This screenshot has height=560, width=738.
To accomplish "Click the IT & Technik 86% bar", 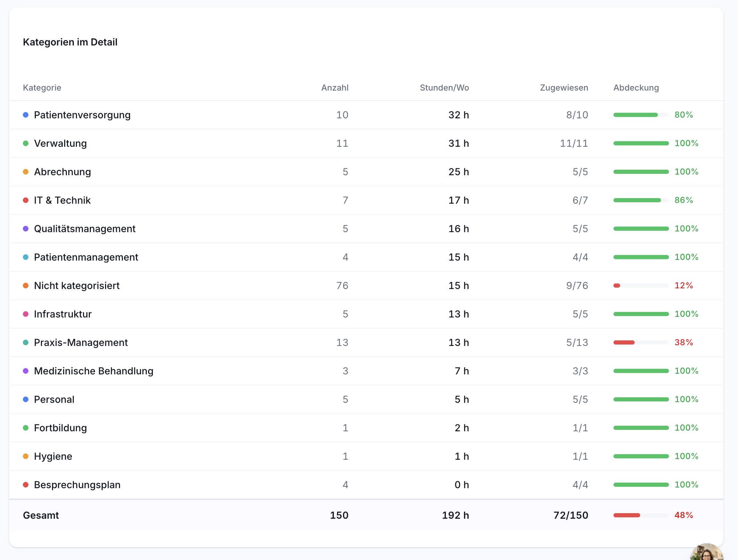I will pyautogui.click(x=641, y=200).
